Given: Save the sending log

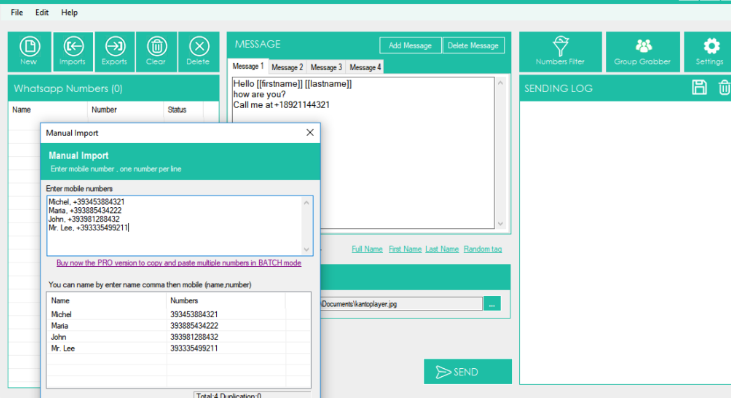Looking at the screenshot, I should 700,88.
